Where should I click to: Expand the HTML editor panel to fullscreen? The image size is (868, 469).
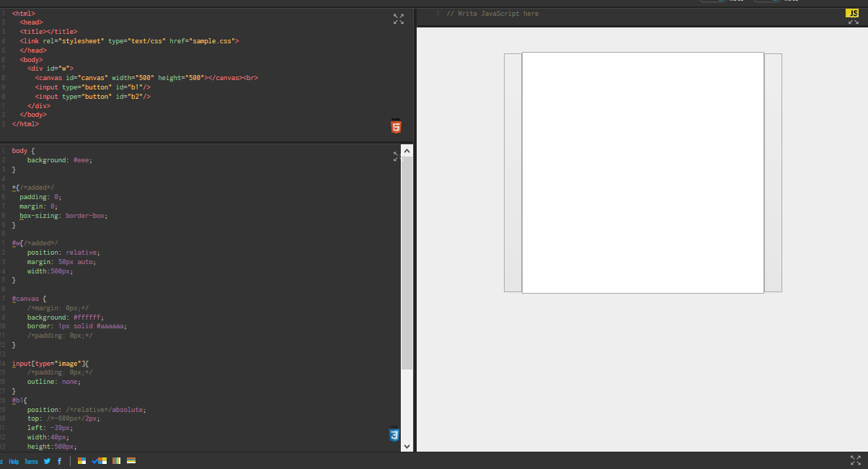point(399,19)
